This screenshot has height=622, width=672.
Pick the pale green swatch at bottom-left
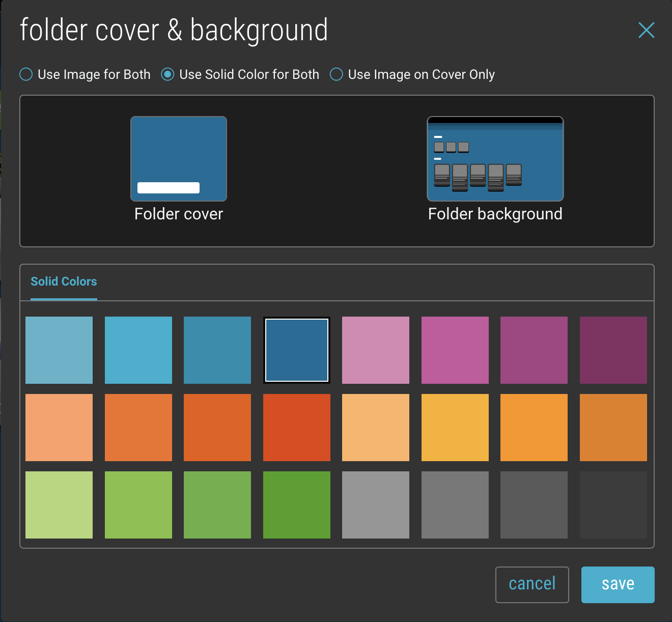59,505
